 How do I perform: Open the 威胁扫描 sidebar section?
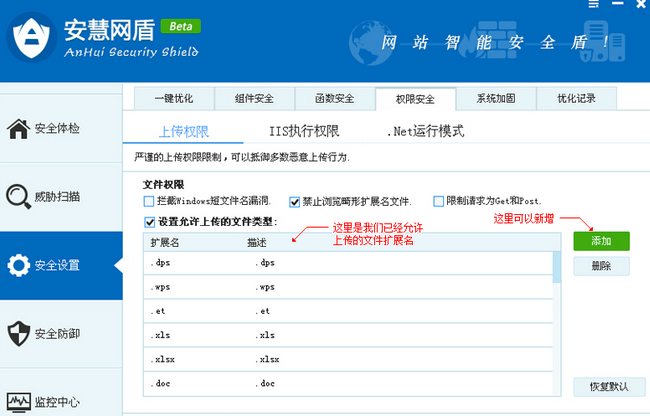61,197
